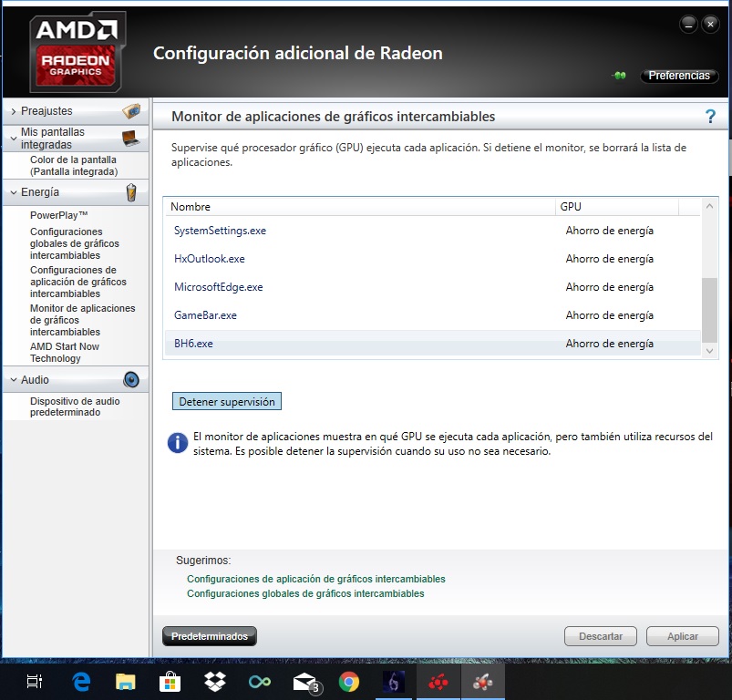Screen dimensions: 732x700
Task: Minimize the Radeon settings window
Action: tap(688, 25)
